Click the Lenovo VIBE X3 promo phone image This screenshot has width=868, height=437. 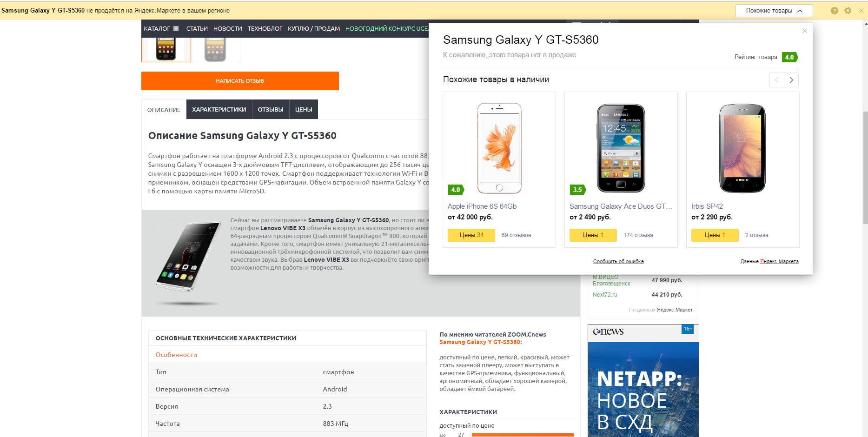[188, 263]
